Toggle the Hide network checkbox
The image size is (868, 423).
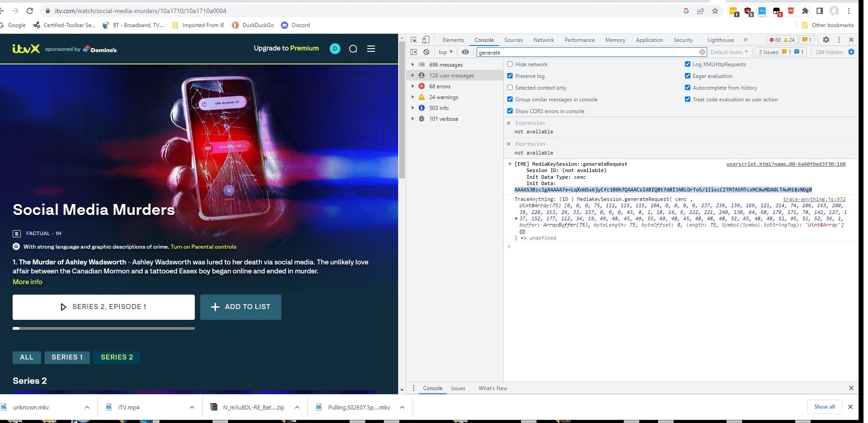coord(510,64)
